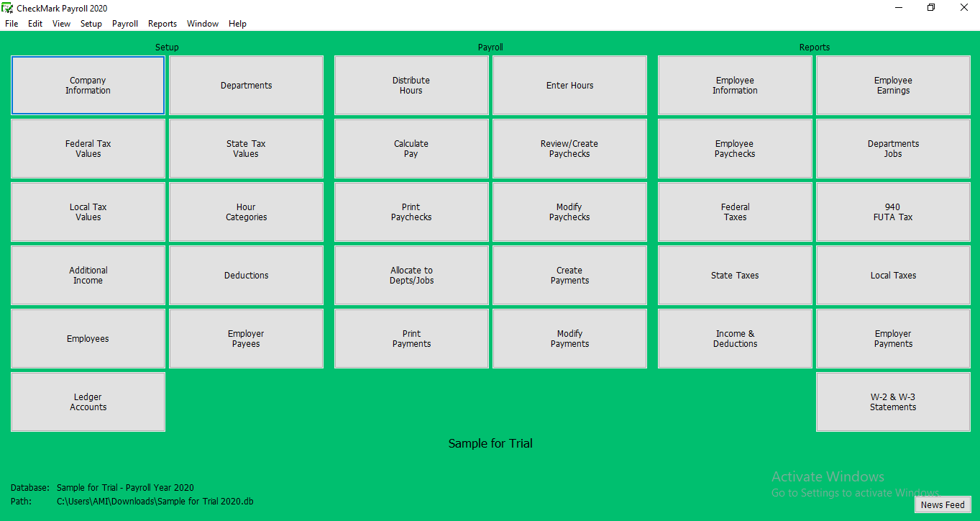Open the Create Payments button

569,276
